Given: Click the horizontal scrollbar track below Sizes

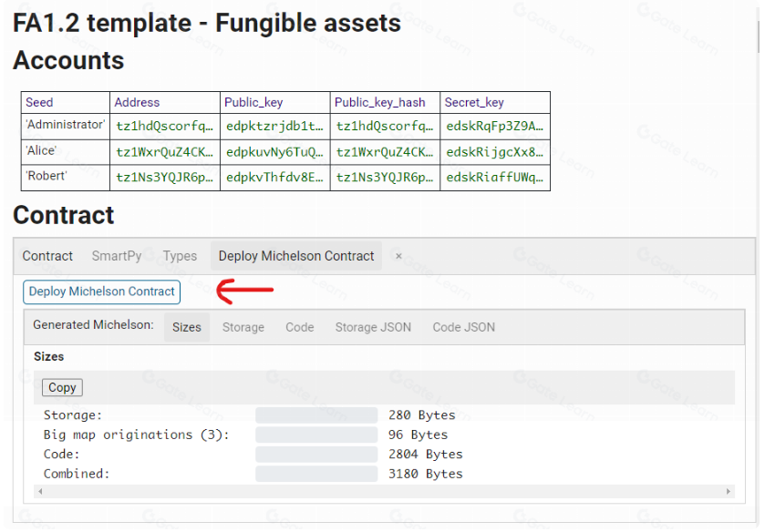Looking at the screenshot, I should coord(383,492).
